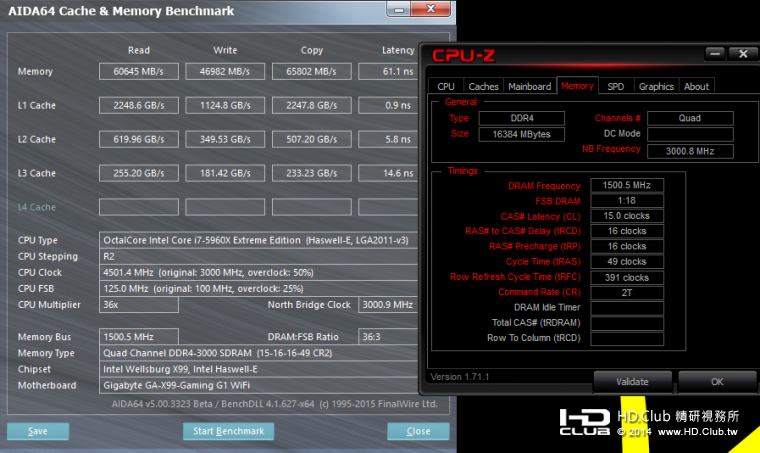Minimize the CPU-Z window

point(714,54)
